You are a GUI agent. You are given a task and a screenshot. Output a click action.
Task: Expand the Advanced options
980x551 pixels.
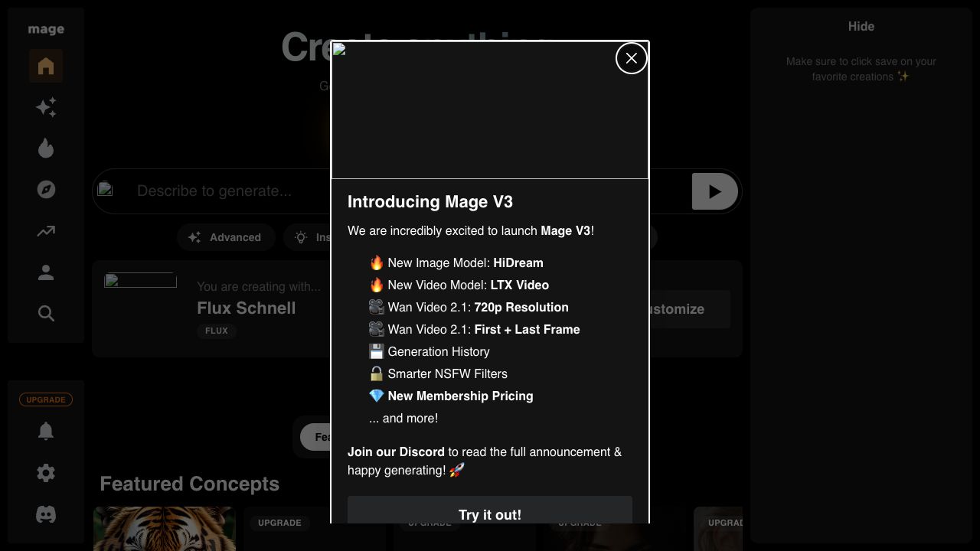point(225,237)
